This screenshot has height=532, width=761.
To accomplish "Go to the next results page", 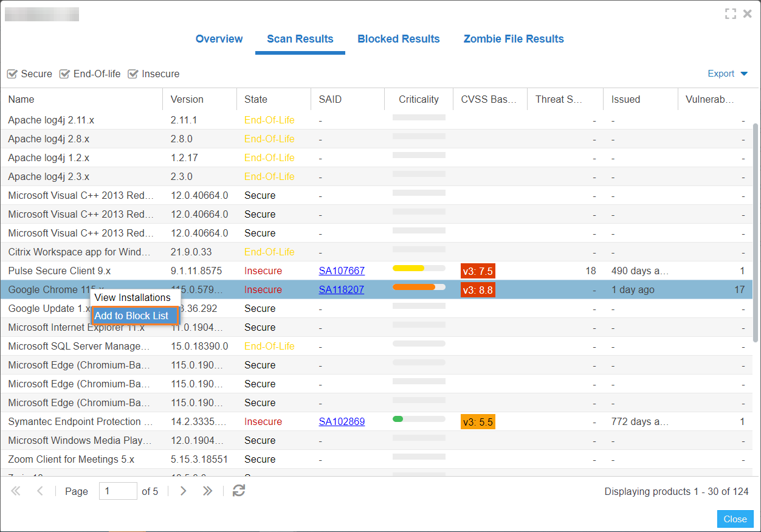I will click(x=183, y=491).
